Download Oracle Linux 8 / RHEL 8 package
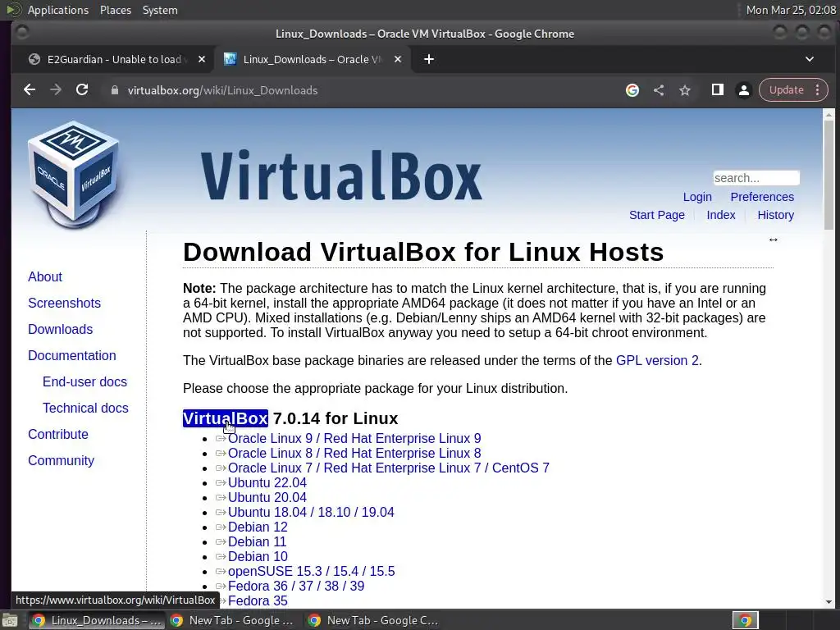Screen dimensions: 840x630 [354, 453]
